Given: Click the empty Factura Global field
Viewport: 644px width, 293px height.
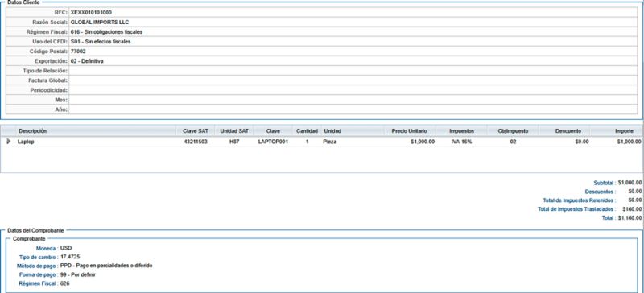Looking at the screenshot, I should pos(353,80).
